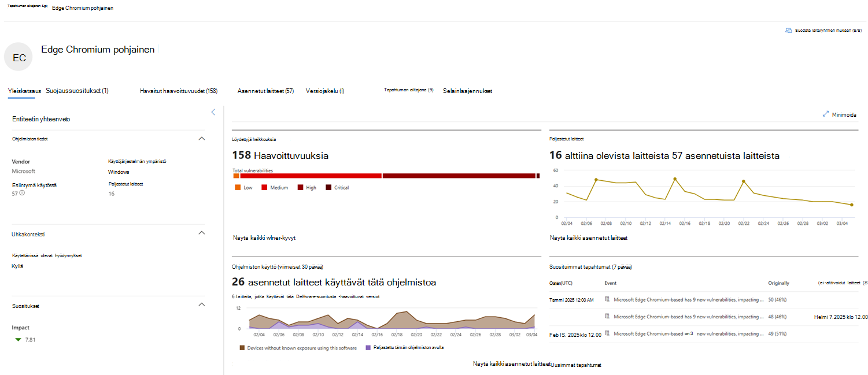Click the High severity legend swatch
The image size is (868, 375).
(x=300, y=187)
